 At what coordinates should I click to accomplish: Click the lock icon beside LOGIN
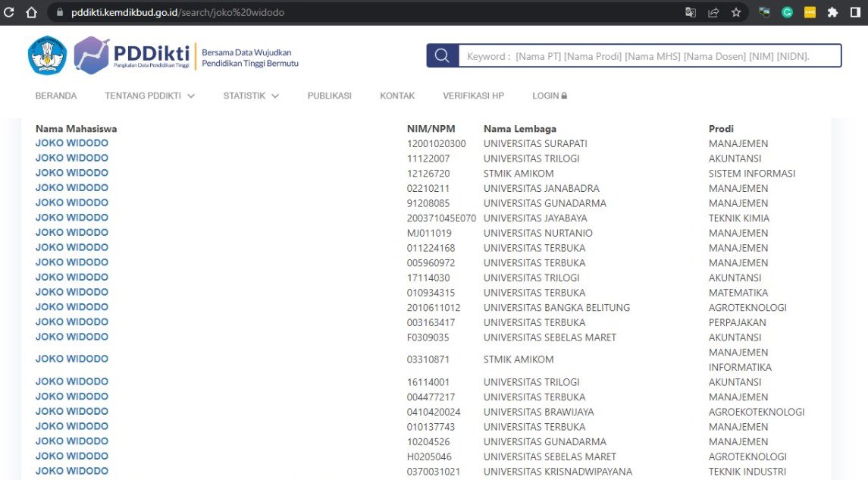click(564, 96)
